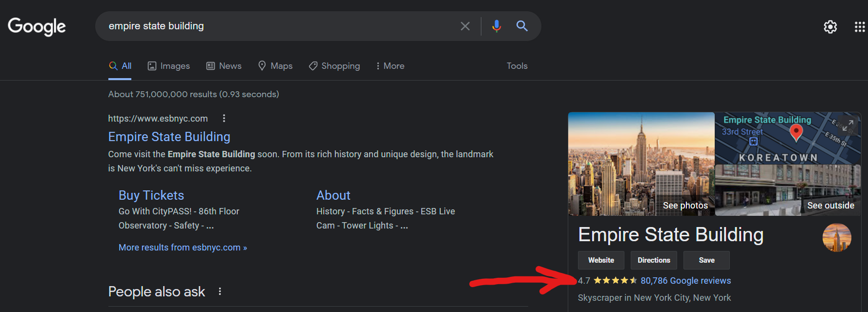Screen dimensions: 868x312
Task: Switch to the Maps tab
Action: (x=275, y=66)
